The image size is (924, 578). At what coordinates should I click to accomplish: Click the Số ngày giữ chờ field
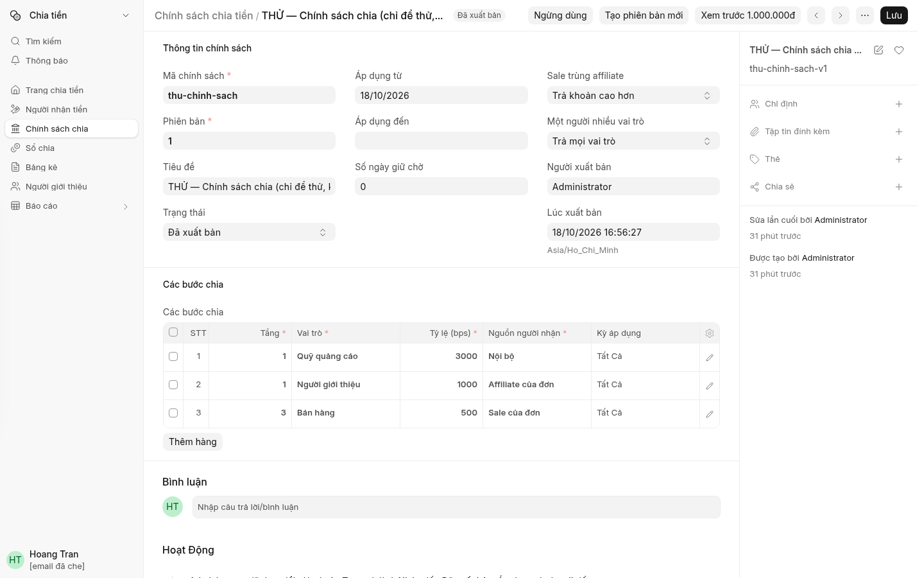pos(441,187)
